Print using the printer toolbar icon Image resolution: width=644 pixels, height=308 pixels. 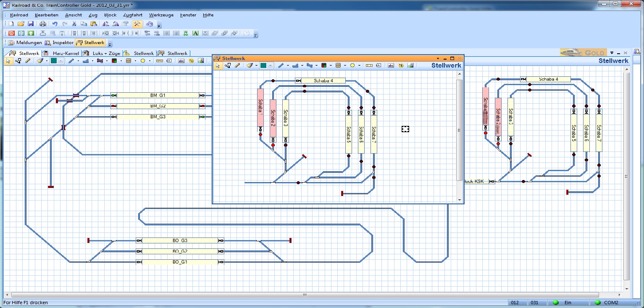click(x=43, y=24)
